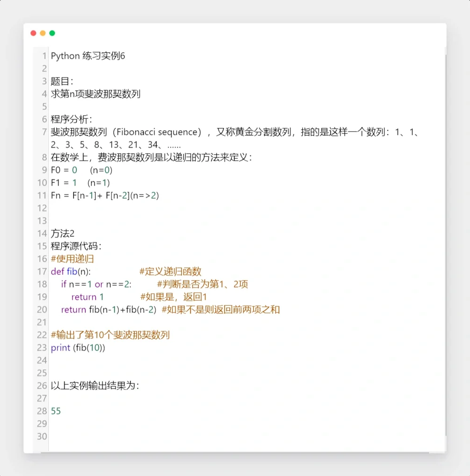Screen dimensions: 470x476
Task: Click the comment '#定义递归函数'
Action: point(170,272)
